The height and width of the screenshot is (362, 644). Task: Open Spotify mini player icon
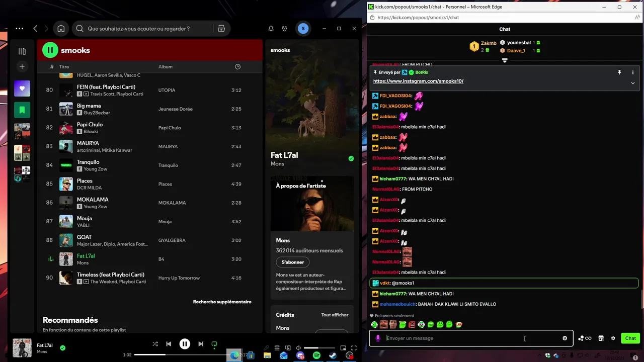pos(343,348)
